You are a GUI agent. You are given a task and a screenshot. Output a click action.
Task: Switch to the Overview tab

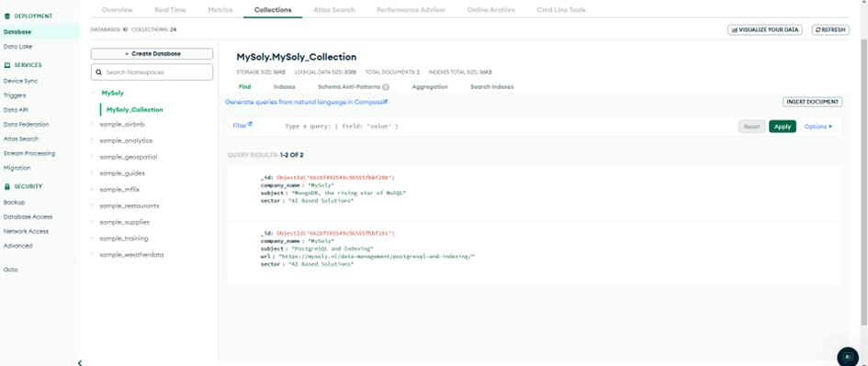pyautogui.click(x=117, y=10)
